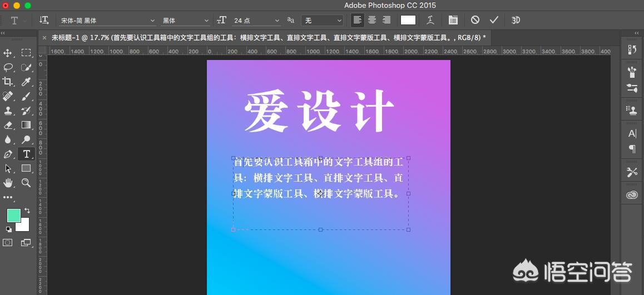Select the Lasso tool
Screen dimensions: 644x295
tap(7, 67)
